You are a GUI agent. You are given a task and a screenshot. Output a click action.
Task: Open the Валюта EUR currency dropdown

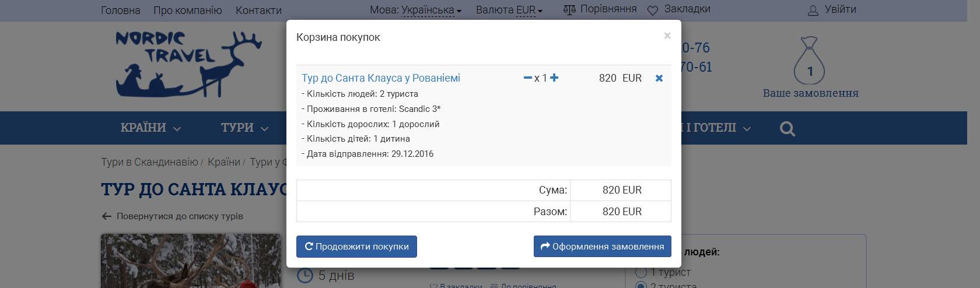click(x=509, y=10)
